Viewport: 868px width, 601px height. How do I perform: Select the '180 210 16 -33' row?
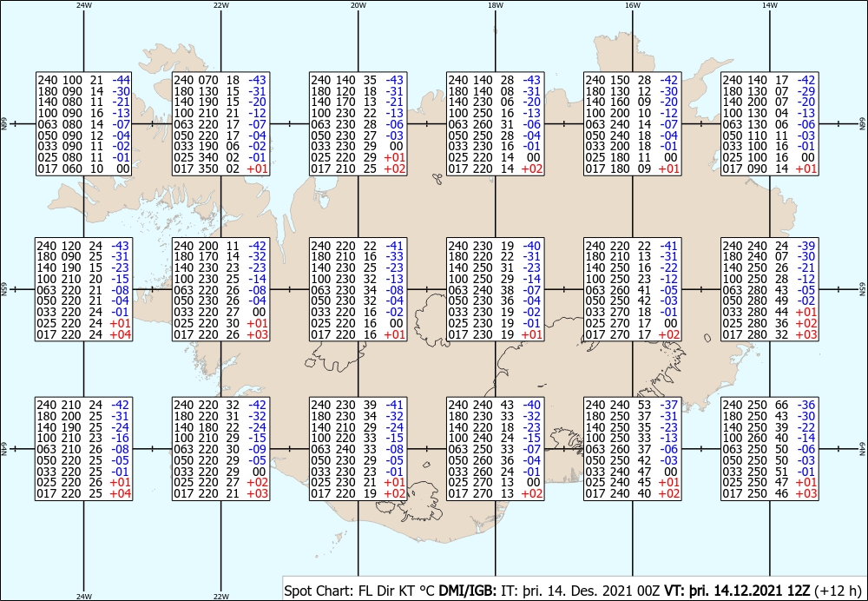[x=358, y=256]
